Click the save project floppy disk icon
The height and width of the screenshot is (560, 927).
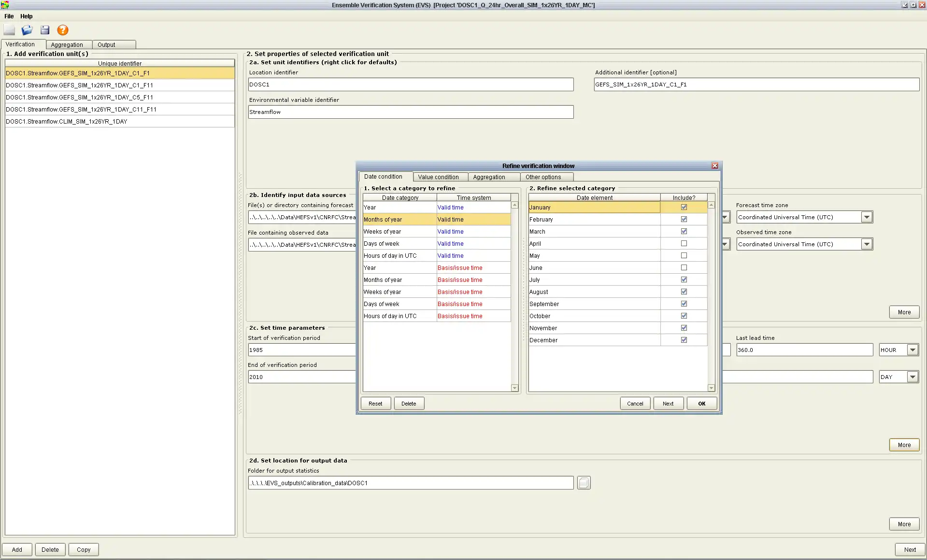coord(45,30)
